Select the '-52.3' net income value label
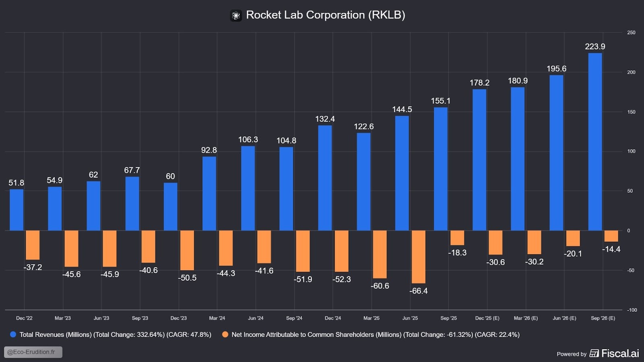The image size is (644, 362). tap(341, 280)
